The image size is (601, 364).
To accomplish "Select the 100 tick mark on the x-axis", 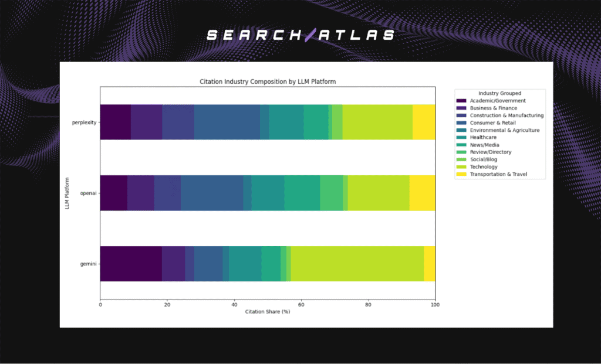I will pos(435,305).
